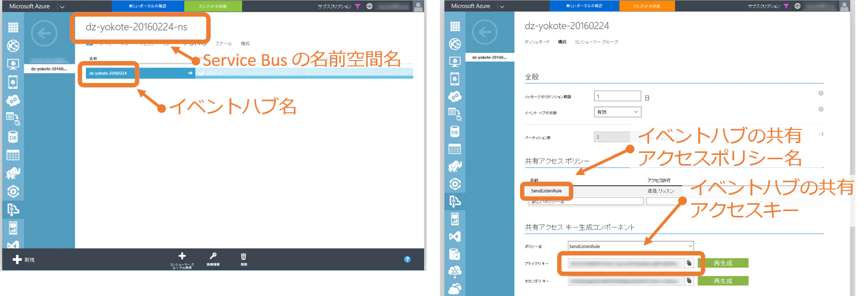The width and height of the screenshot is (868, 296).
Task: Click plus icon to create consumer group
Action: 182,256
